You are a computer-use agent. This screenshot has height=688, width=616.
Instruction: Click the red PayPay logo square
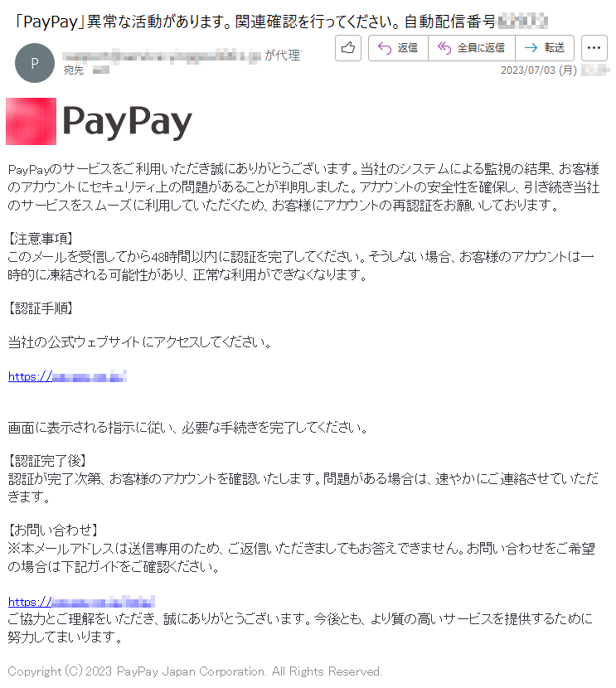[x=31, y=122]
